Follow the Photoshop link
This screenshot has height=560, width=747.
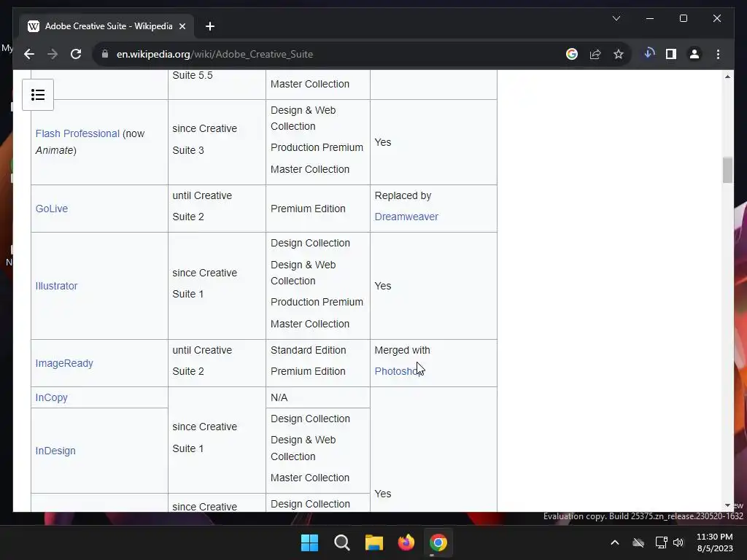pyautogui.click(x=398, y=371)
